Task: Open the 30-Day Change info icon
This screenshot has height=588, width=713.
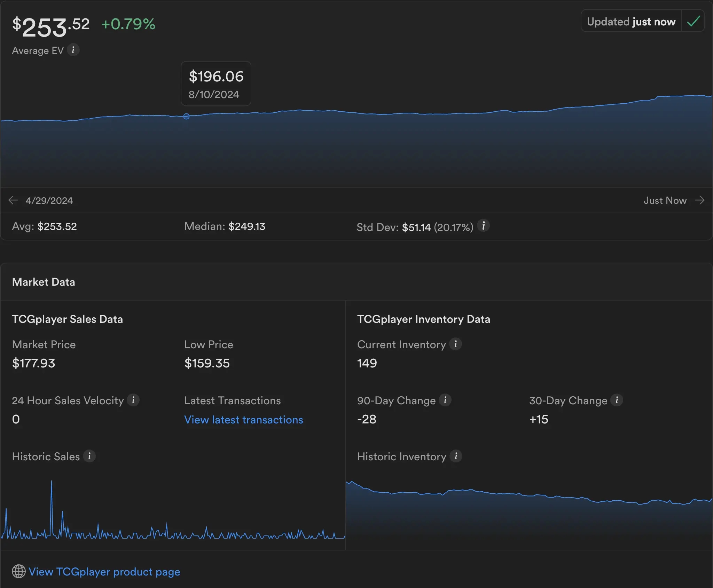Action: (617, 400)
